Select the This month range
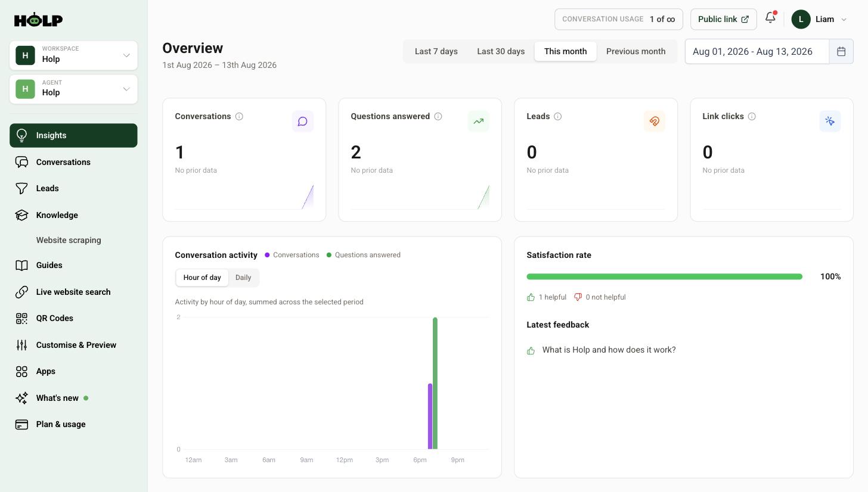The height and width of the screenshot is (492, 868). pos(565,51)
